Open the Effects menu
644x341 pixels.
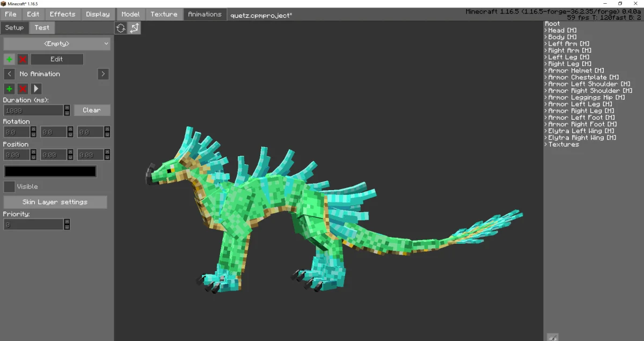point(63,14)
